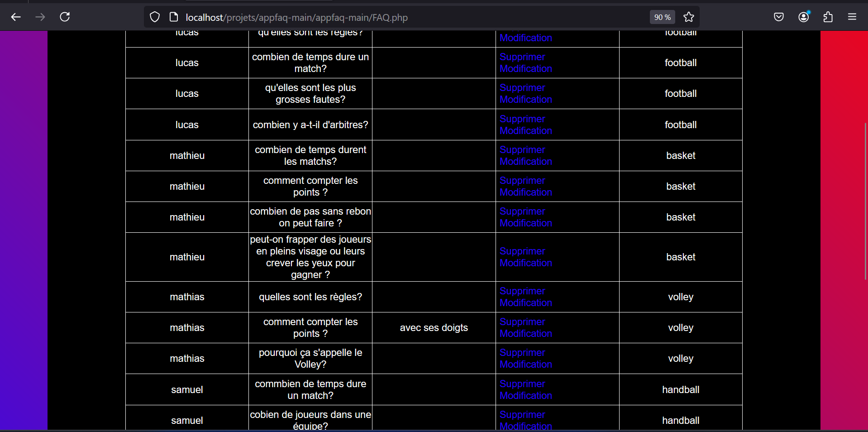Bookmark this page with the star
The height and width of the screenshot is (432, 868).
(688, 17)
